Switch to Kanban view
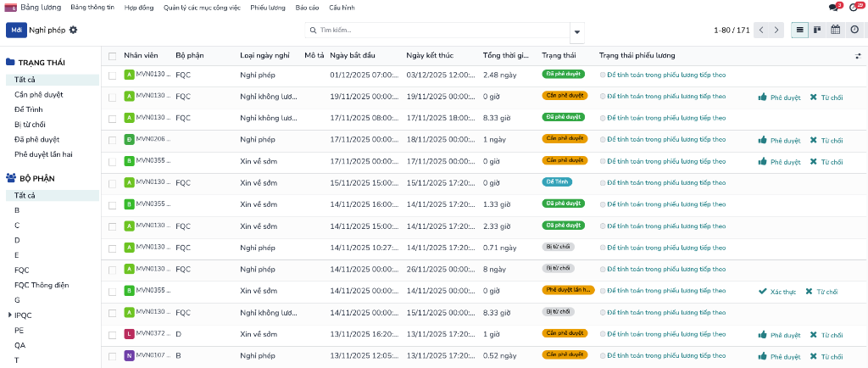 pyautogui.click(x=817, y=30)
